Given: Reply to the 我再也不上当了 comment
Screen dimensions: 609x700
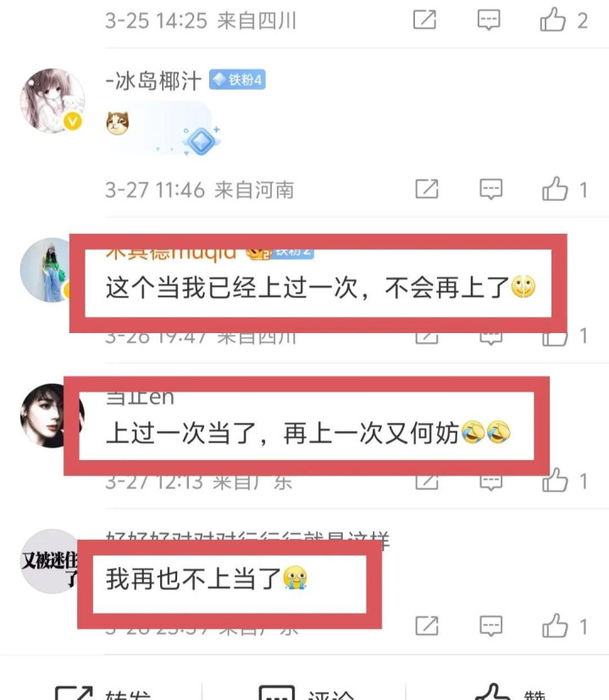Looking at the screenshot, I should (x=490, y=626).
